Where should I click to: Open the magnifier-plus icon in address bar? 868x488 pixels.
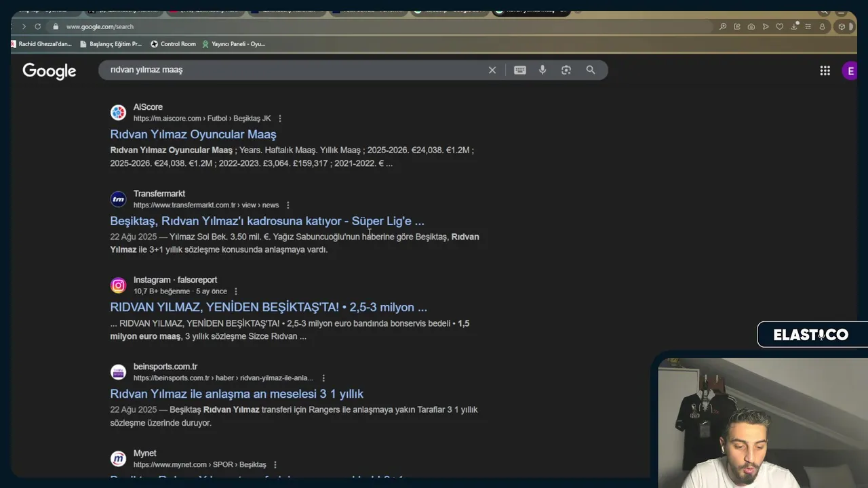(723, 26)
